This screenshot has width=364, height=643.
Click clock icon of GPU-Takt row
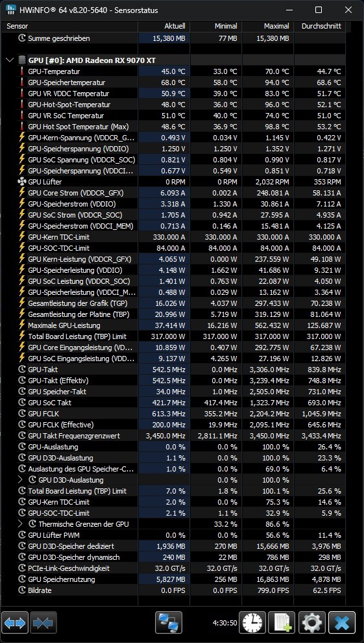pos(22,370)
